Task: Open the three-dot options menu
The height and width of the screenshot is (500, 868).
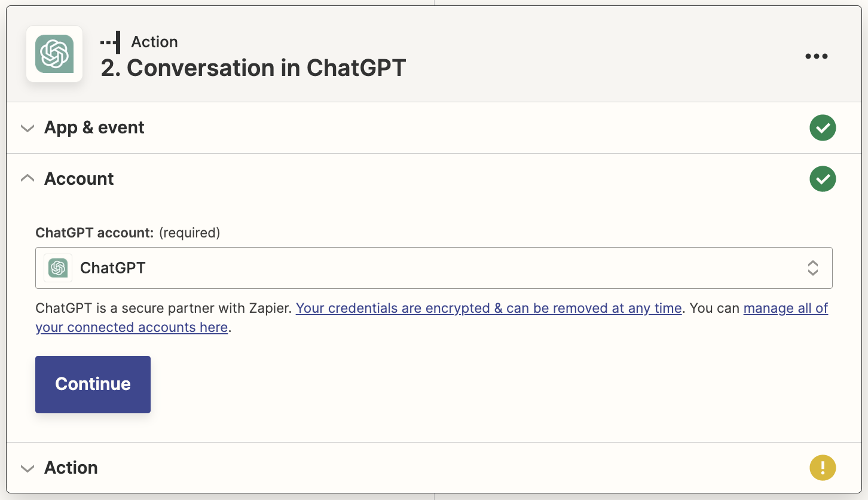Action: pyautogui.click(x=816, y=56)
